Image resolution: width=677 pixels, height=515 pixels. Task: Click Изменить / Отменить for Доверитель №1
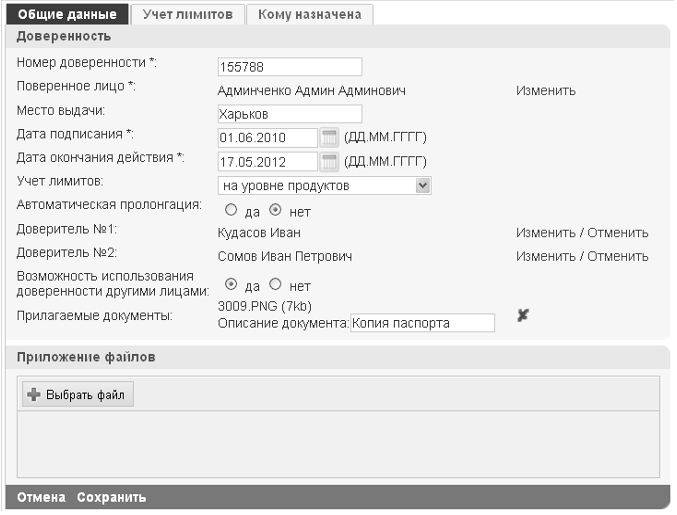[582, 233]
